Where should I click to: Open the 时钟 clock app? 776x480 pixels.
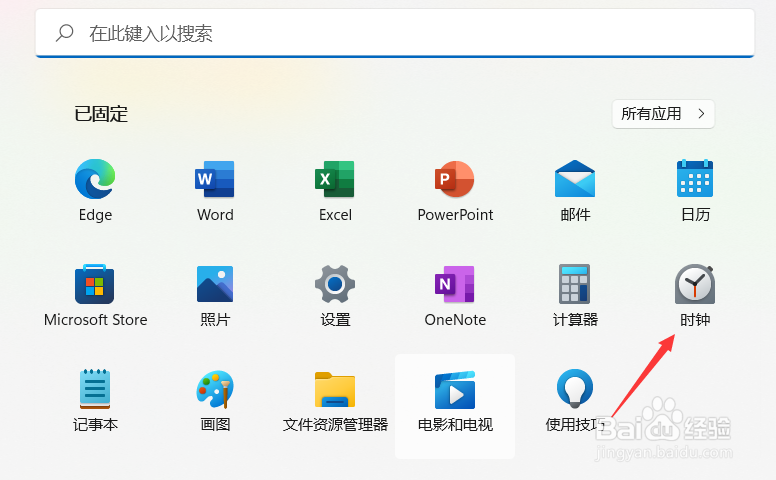695,284
